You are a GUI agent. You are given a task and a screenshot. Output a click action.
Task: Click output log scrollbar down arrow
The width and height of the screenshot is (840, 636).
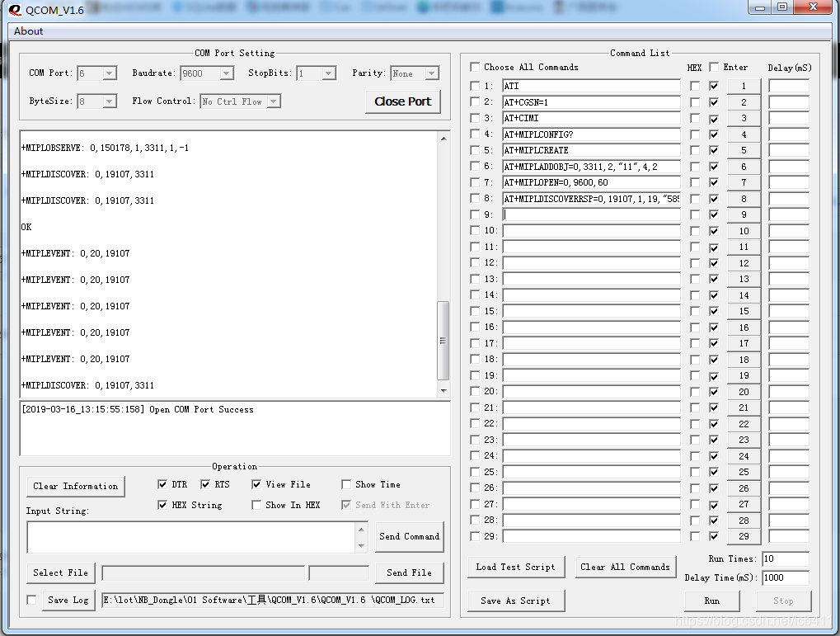tap(443, 390)
